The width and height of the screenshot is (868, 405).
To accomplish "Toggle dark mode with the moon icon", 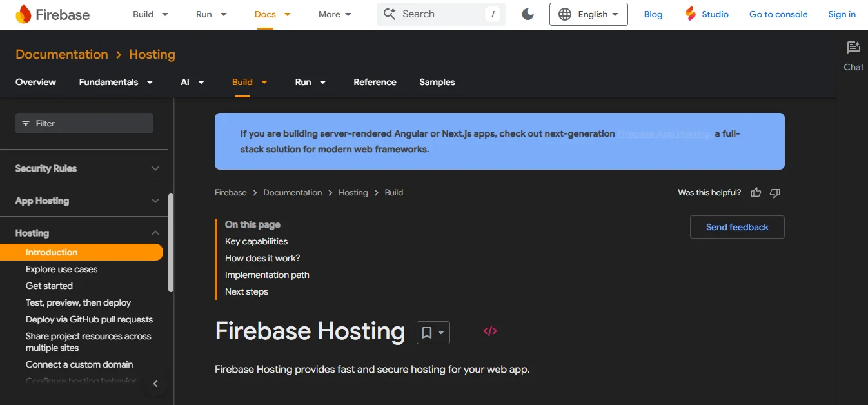I will [528, 14].
